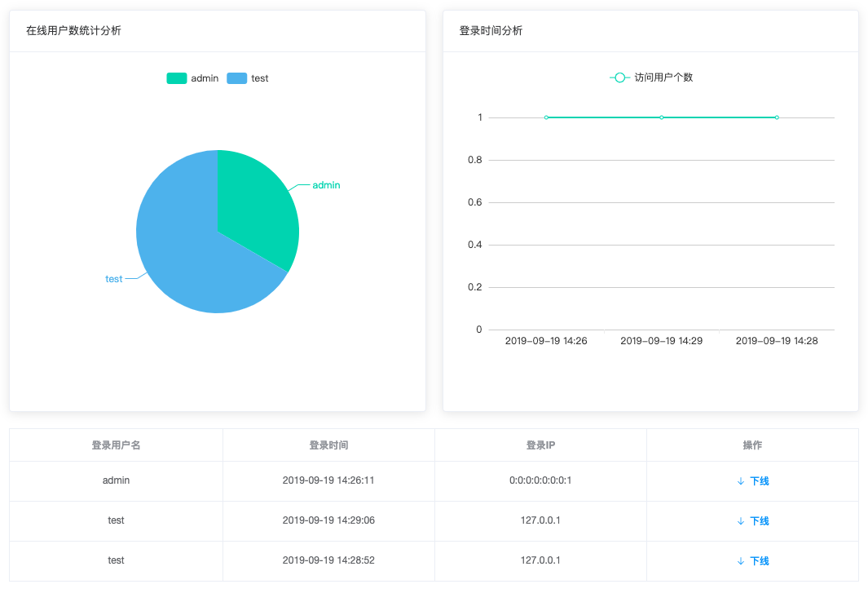The image size is (868, 593).
Task: Click the 0.8 y-axis label
Action: point(475,160)
